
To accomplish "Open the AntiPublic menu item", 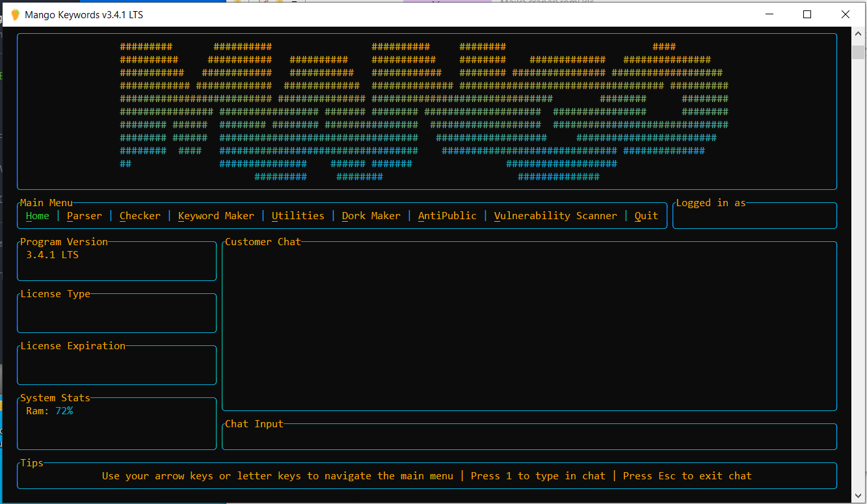I will pos(447,216).
